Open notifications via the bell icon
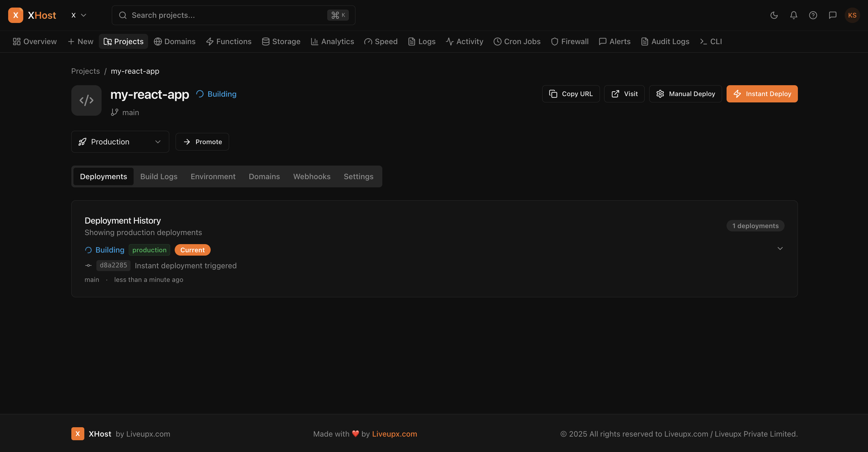 click(x=794, y=15)
